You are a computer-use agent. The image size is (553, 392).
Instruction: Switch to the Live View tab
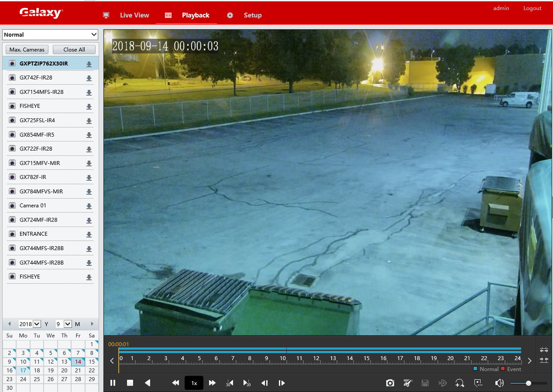pos(134,15)
